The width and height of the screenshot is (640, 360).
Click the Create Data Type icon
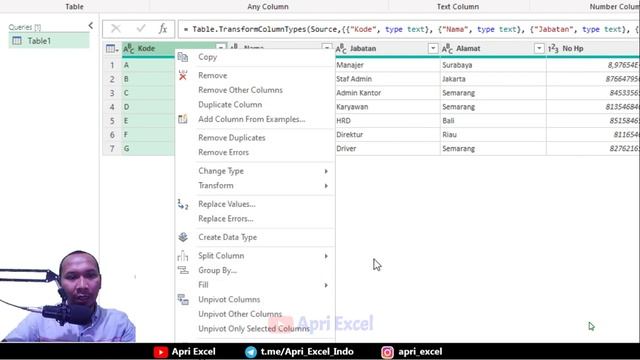183,237
